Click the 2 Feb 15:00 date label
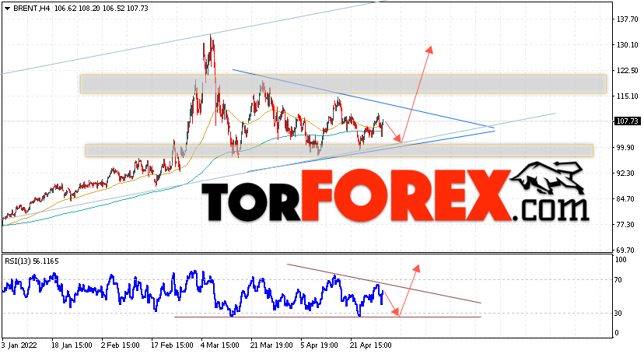The image size is (644, 354). (x=121, y=345)
